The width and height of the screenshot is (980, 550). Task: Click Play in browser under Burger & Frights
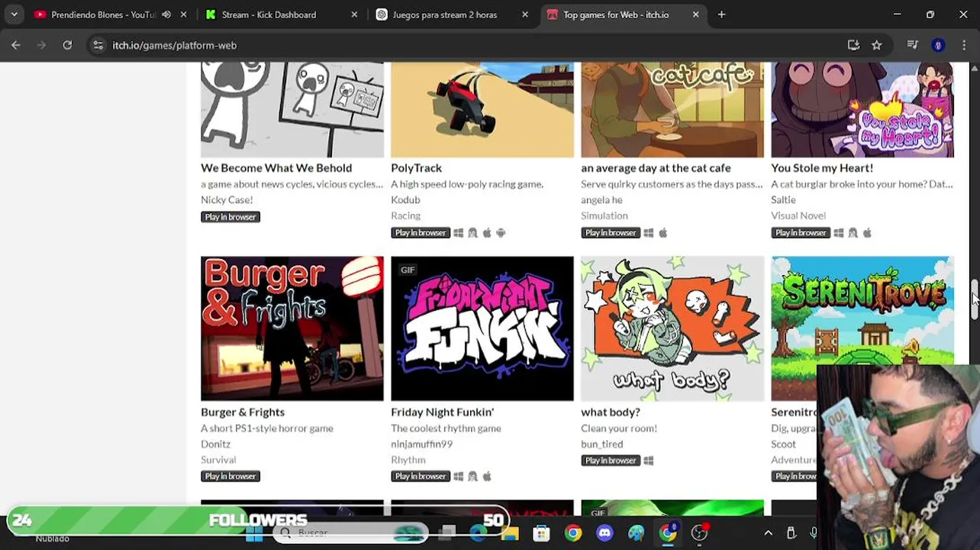point(230,477)
